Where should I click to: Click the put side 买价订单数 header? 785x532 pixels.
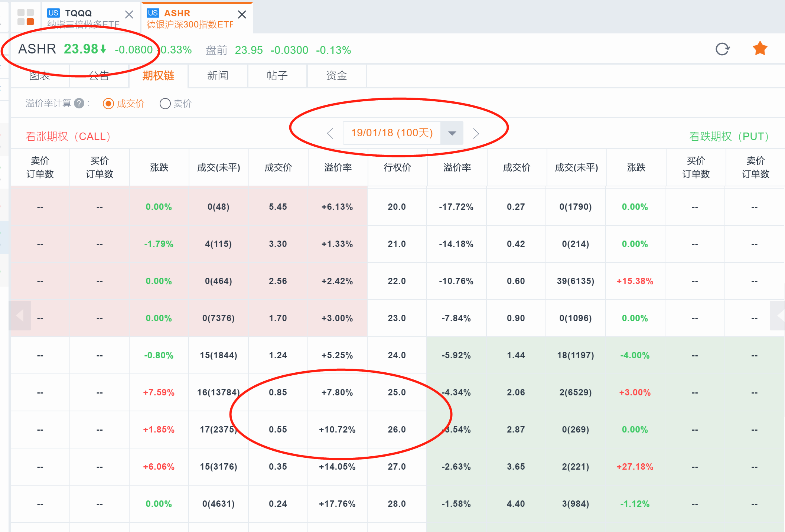[x=696, y=167]
